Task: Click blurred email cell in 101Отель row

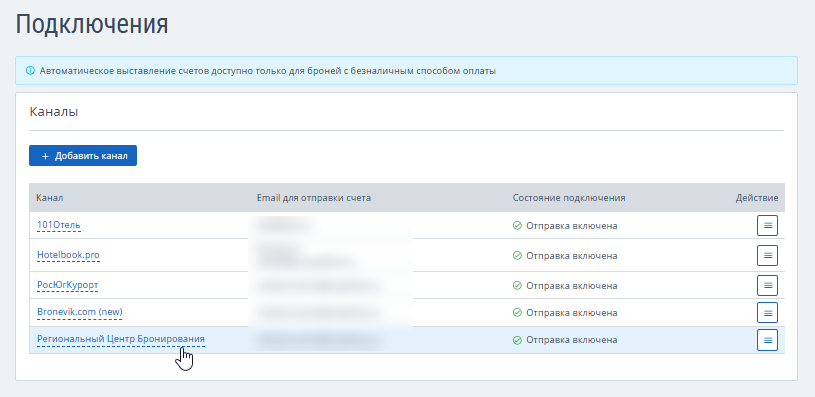Action: [284, 226]
